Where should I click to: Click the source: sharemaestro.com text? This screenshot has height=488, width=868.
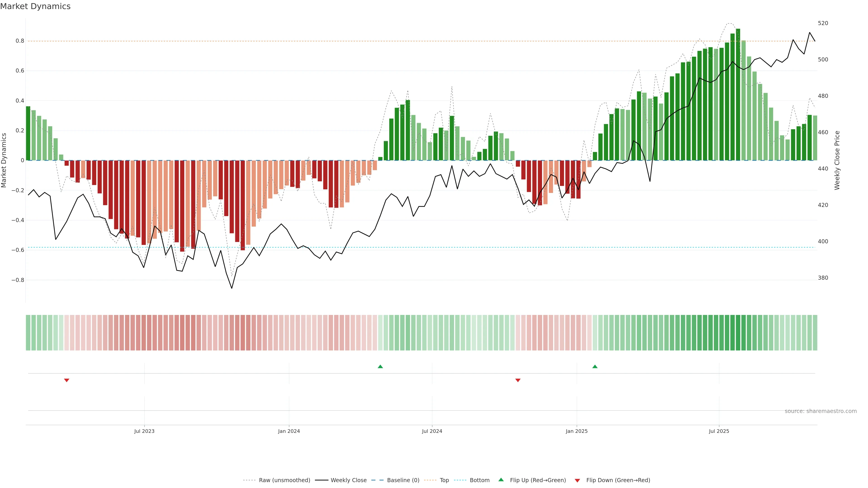(821, 411)
